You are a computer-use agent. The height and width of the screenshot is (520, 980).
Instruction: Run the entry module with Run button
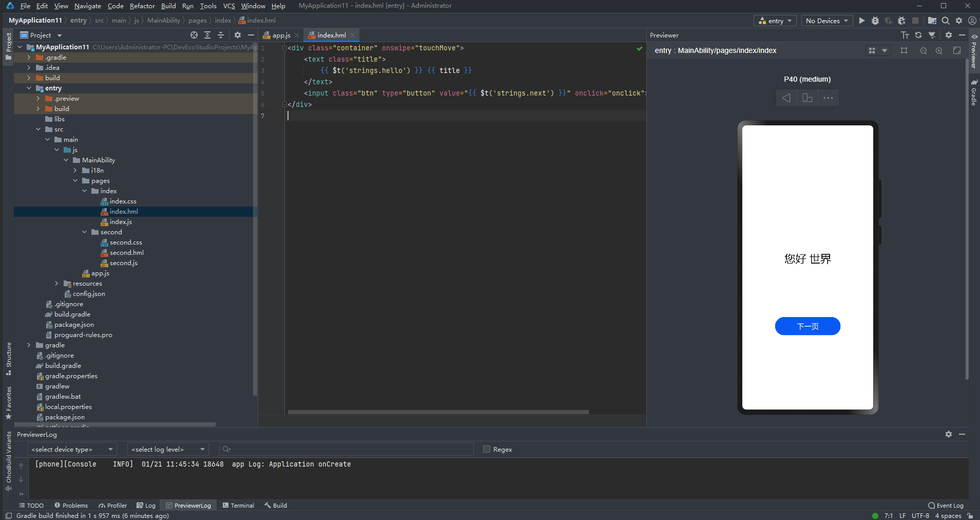click(862, 21)
